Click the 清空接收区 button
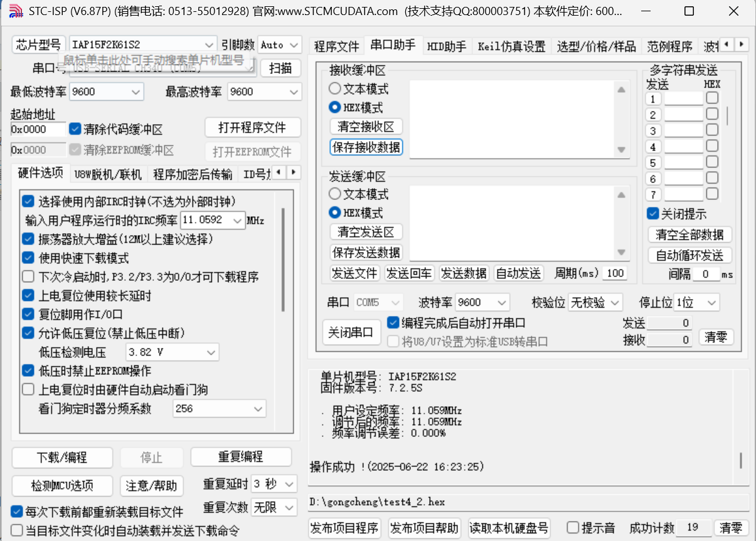Image resolution: width=756 pixels, height=541 pixels. [366, 127]
